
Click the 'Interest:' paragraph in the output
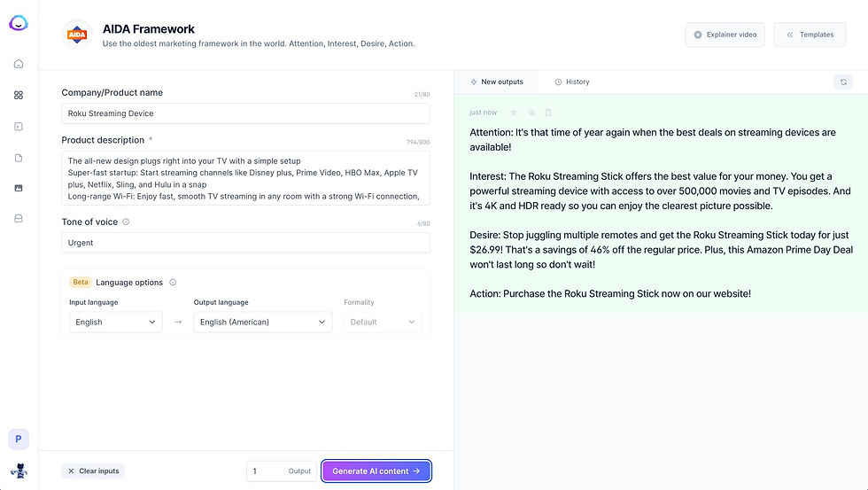click(661, 191)
